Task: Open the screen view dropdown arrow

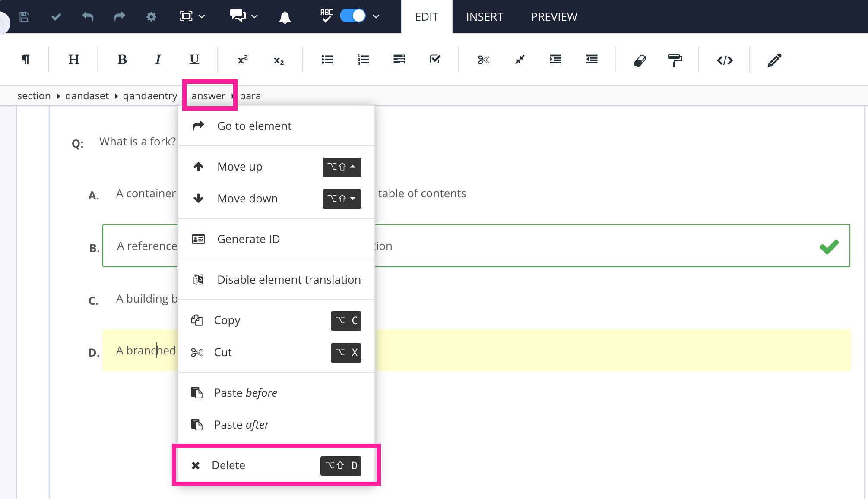Action: pos(201,17)
